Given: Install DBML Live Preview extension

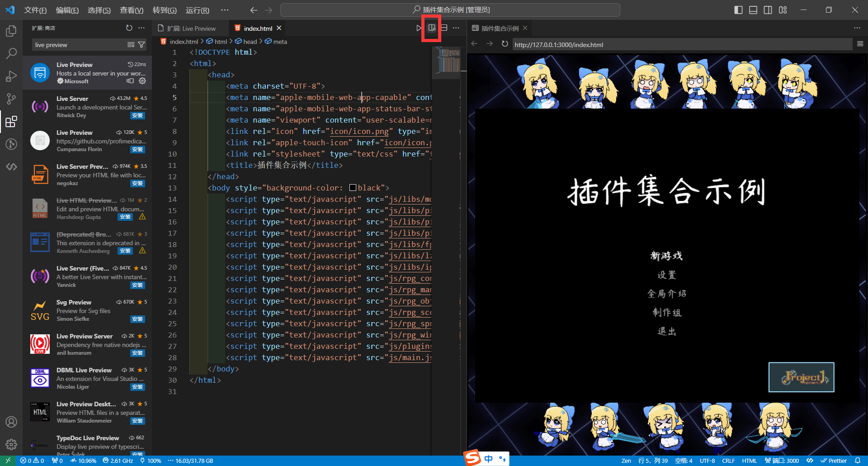Looking at the screenshot, I should [137, 387].
